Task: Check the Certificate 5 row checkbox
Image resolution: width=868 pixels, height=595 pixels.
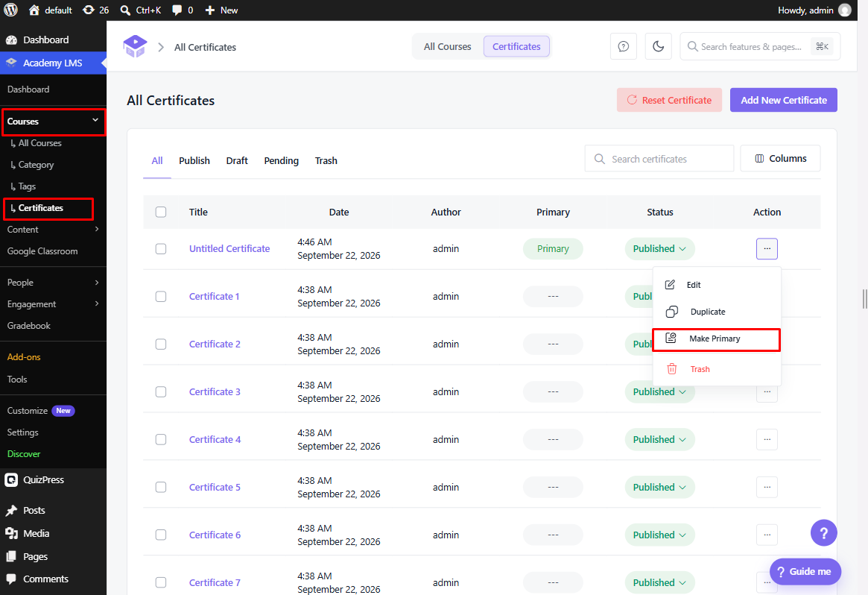Action: tap(161, 487)
